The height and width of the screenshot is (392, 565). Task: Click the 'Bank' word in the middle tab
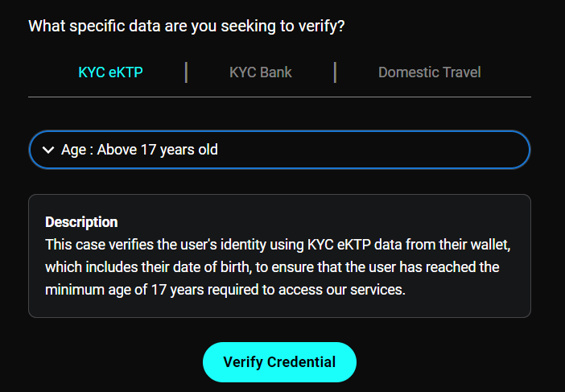point(275,72)
